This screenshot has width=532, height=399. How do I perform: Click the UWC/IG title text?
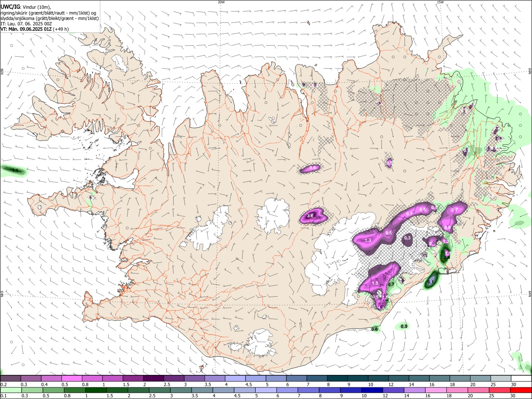coord(10,7)
